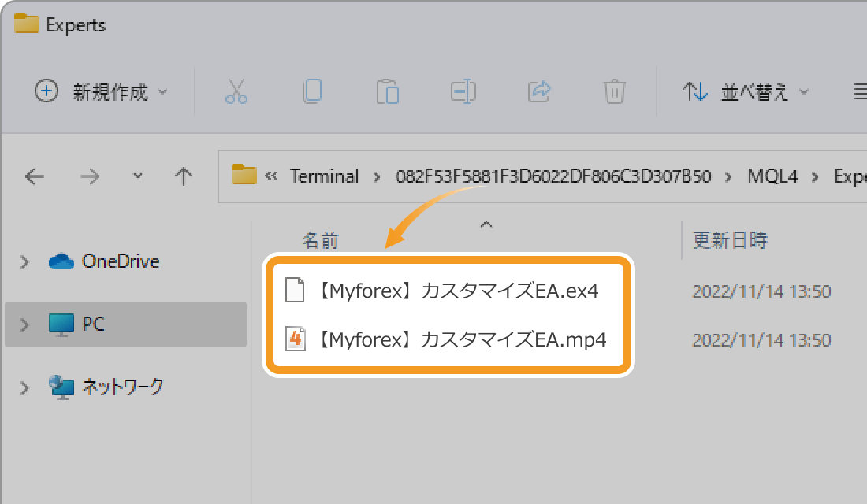Expand the OneDrive tree node
This screenshot has width=867, height=504.
[24, 262]
